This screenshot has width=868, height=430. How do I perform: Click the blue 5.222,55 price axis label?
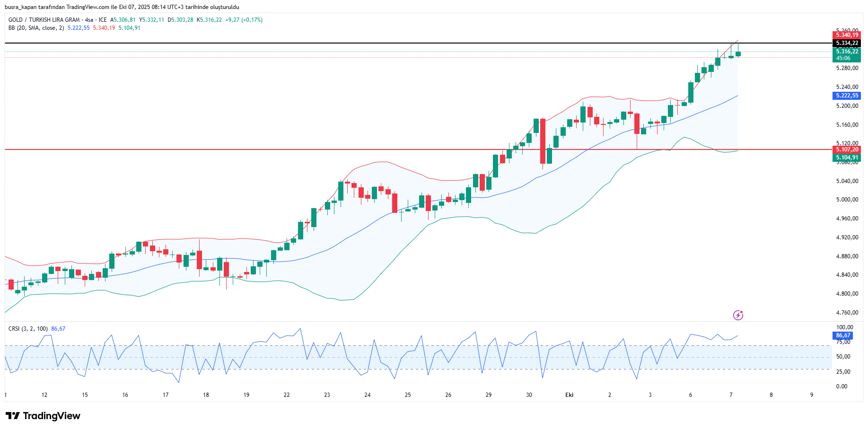pos(846,96)
